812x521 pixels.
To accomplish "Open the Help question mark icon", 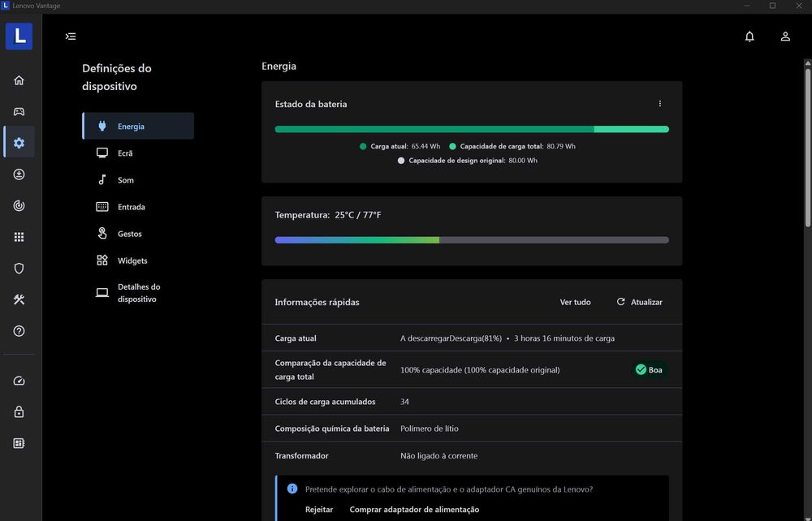I will click(19, 331).
